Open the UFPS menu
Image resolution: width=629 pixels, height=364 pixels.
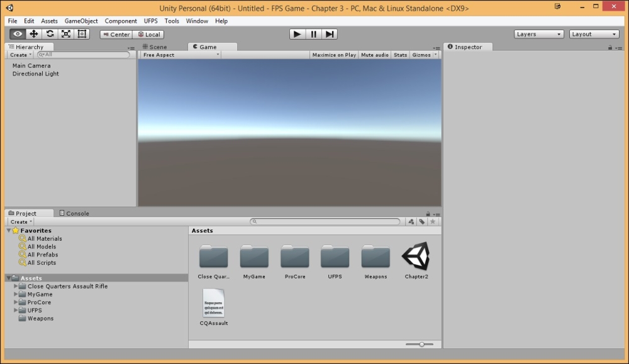(150, 21)
